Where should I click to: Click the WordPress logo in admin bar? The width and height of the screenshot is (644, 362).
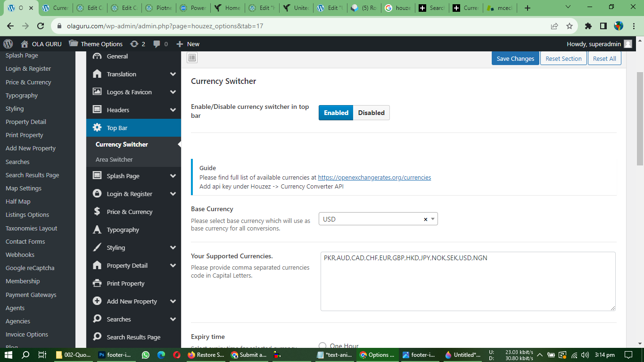pyautogui.click(x=8, y=44)
